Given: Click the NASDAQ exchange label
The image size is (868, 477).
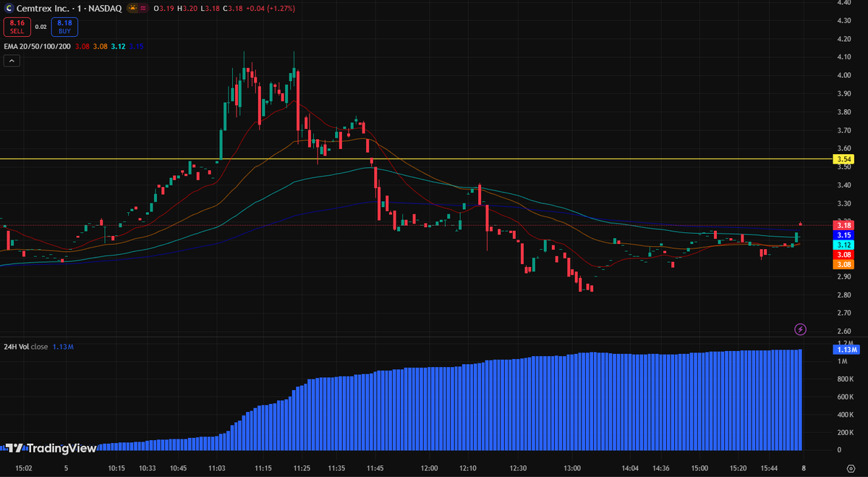Looking at the screenshot, I should pyautogui.click(x=103, y=8).
